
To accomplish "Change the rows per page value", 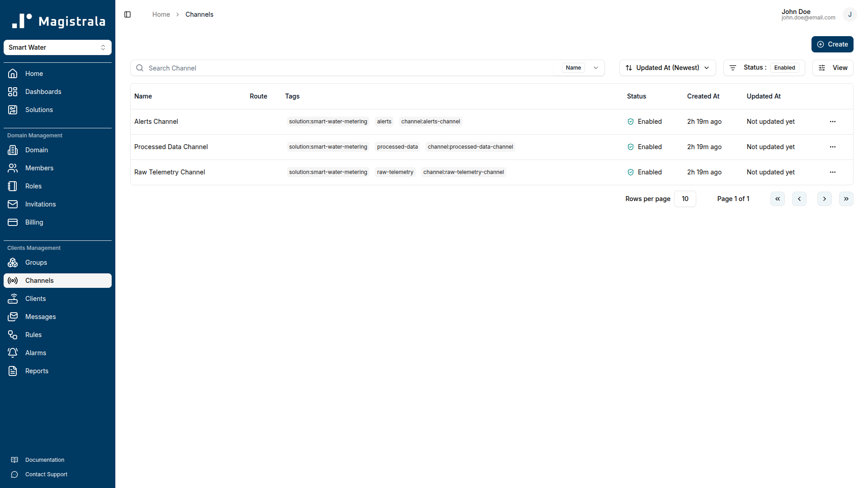I will tap(685, 199).
